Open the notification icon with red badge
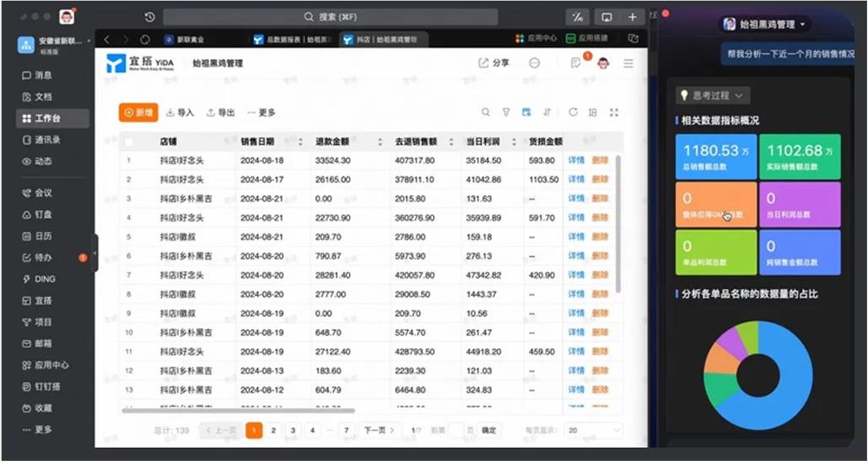Viewport: 868px width, 461px height. coord(575,63)
